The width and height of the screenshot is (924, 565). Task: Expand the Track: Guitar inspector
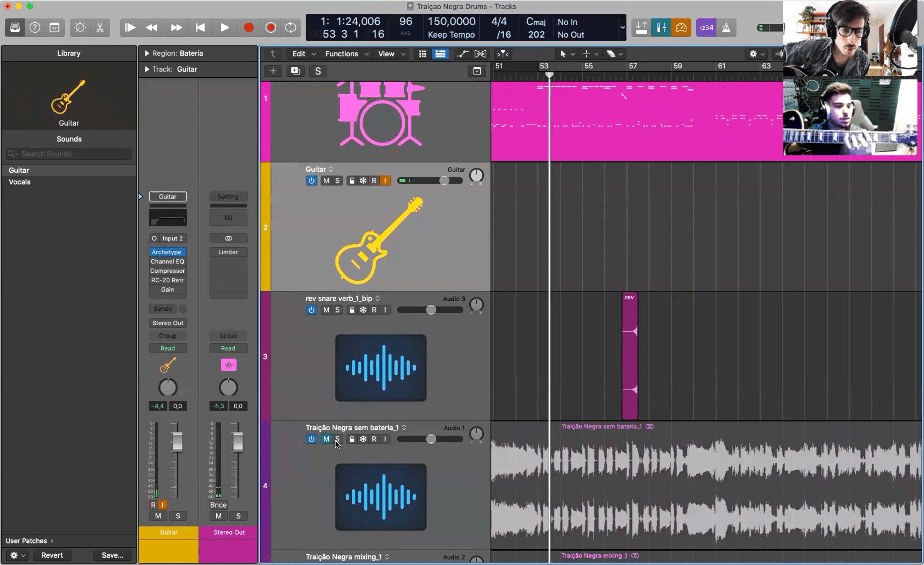147,69
